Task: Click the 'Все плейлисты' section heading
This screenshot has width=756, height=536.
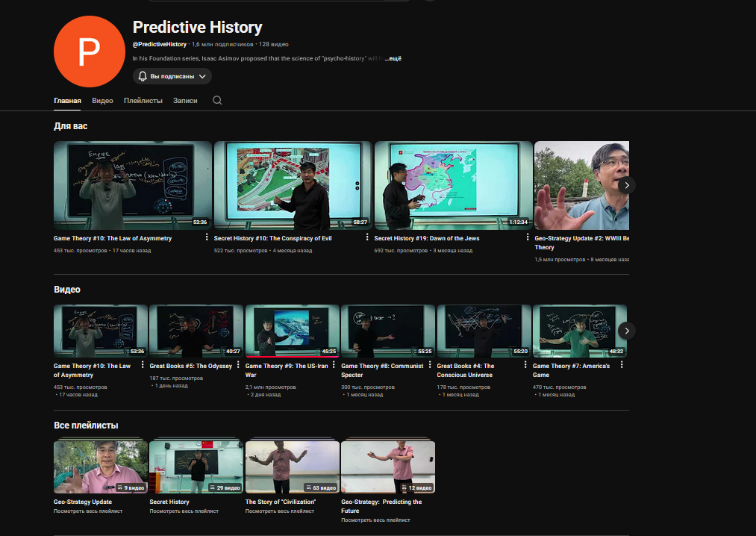Action: coord(86,426)
